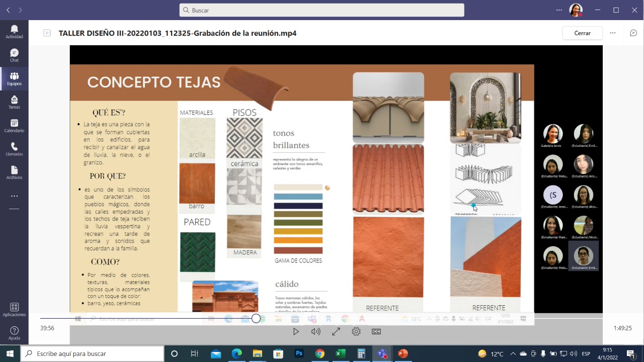Open Tareas in the sidebar

(14, 102)
